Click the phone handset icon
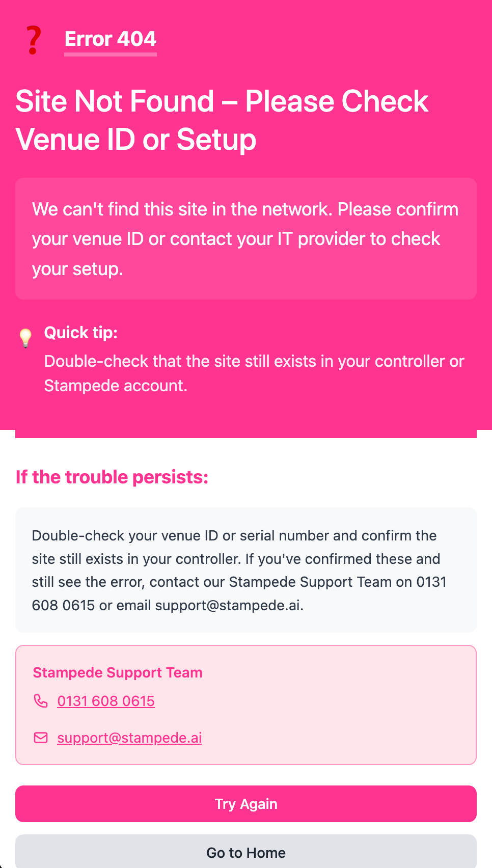Screen dimensions: 492x868 pyautogui.click(x=41, y=701)
